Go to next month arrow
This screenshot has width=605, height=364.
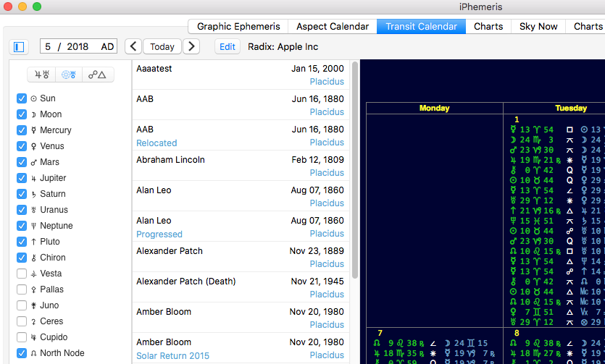click(x=191, y=46)
